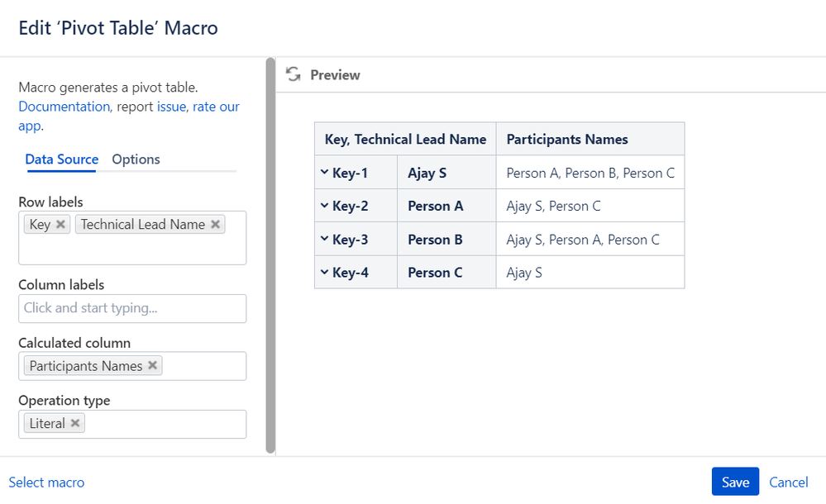Cancel editing the macro
826x504 pixels.
click(788, 483)
